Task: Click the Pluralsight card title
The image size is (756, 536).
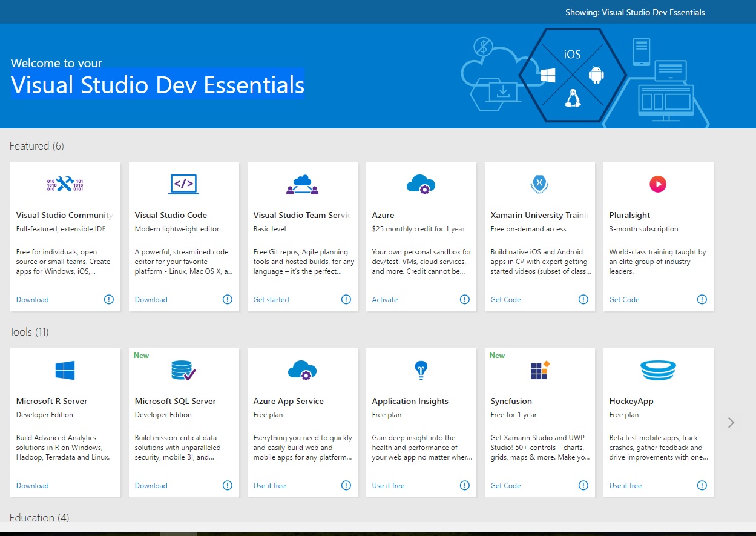Action: [x=630, y=215]
